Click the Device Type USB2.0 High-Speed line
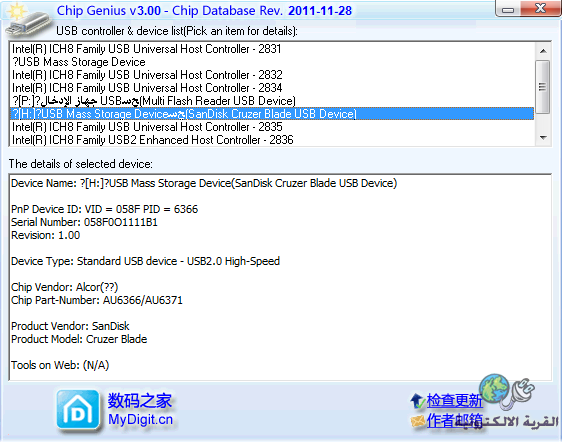 pos(145,261)
